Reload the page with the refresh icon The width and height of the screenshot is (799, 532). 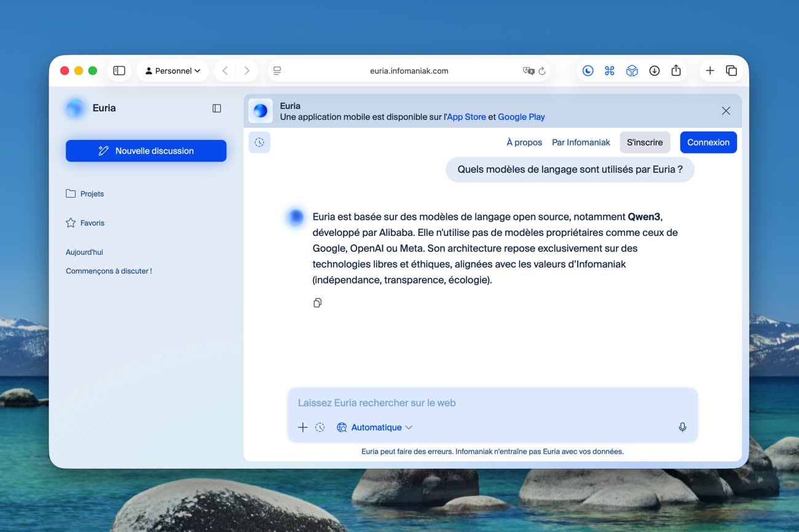pos(542,71)
